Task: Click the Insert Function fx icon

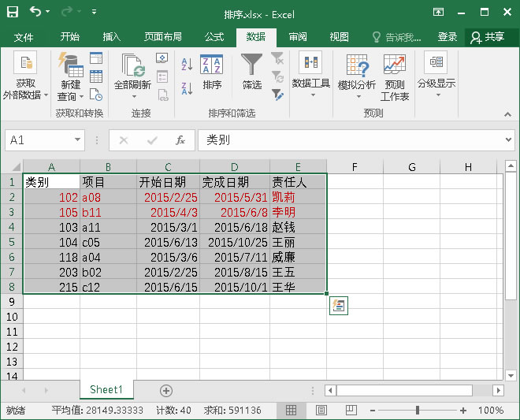Action: (x=180, y=140)
